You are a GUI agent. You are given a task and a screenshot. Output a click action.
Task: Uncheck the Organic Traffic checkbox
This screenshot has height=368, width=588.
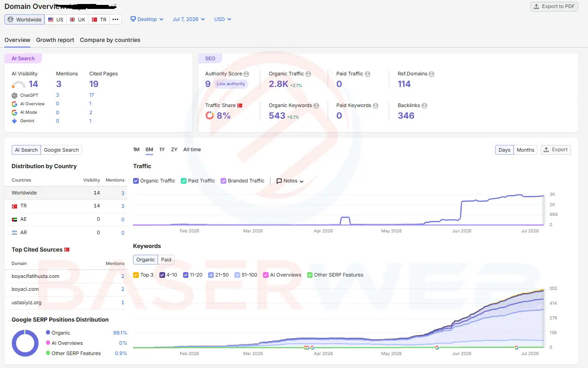click(x=136, y=181)
